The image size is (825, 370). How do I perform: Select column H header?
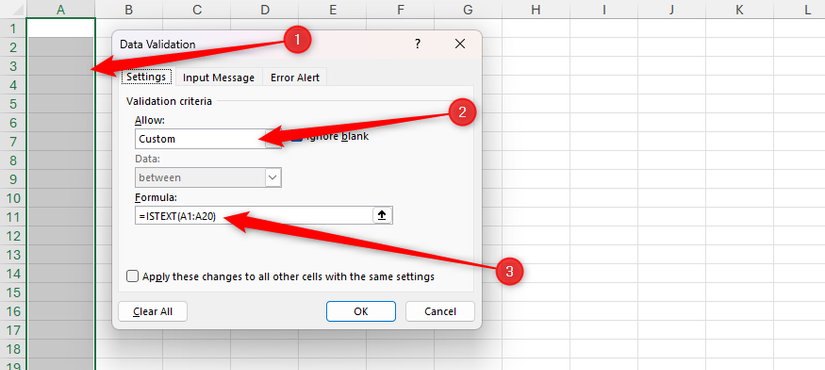(536, 9)
